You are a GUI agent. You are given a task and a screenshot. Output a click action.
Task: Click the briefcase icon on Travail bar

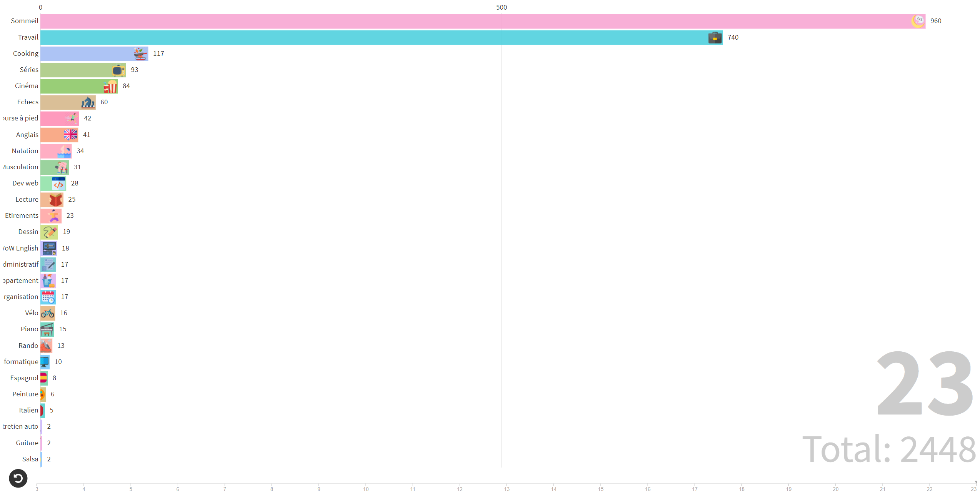[x=715, y=38]
